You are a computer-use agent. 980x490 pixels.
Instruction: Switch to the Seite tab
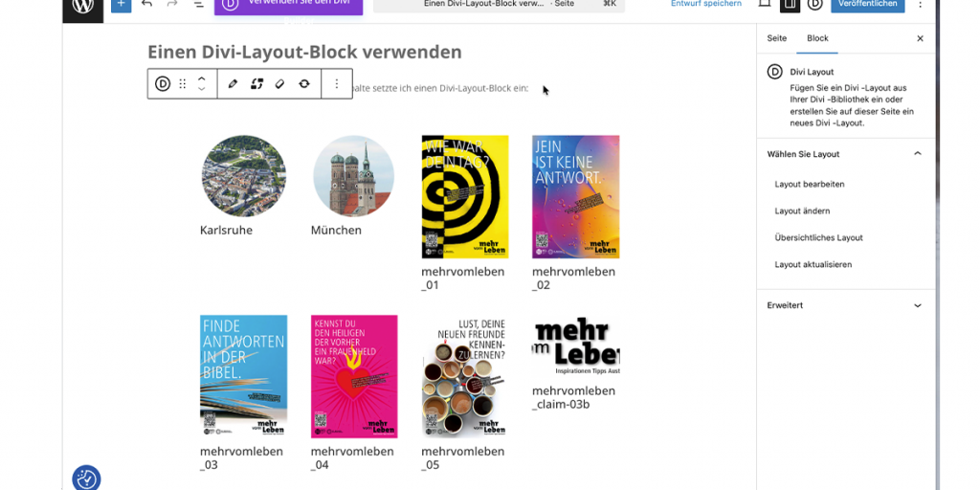[776, 38]
